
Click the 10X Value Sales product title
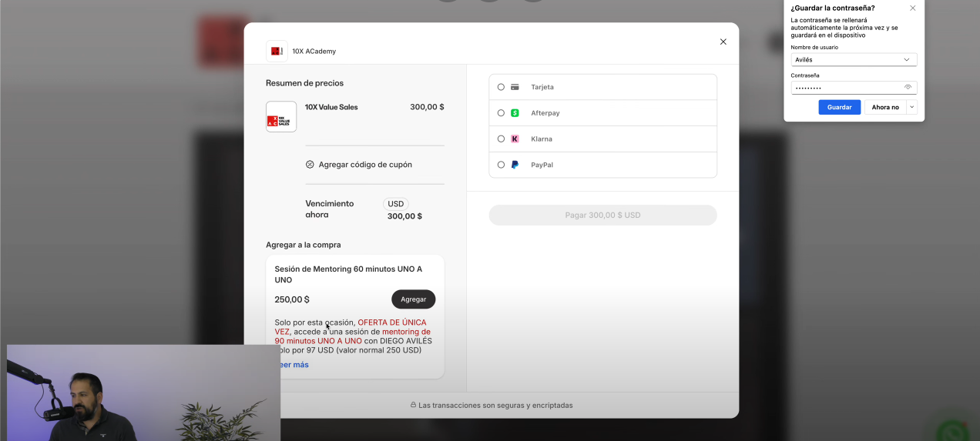[x=331, y=107]
